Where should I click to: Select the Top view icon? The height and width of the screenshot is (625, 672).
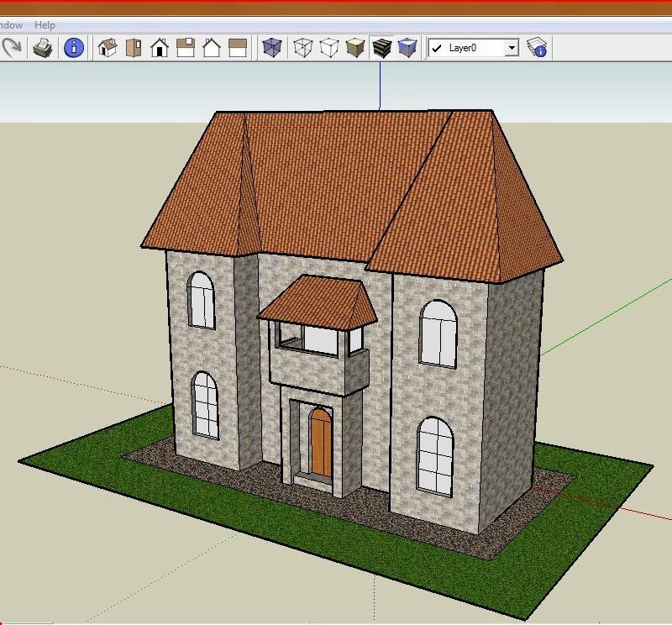[x=134, y=48]
